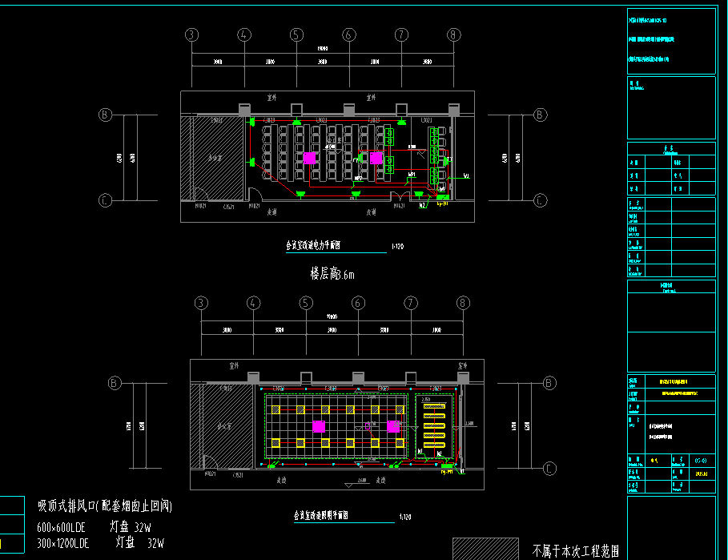Pick axis bubble 7 above the power plan
Screen dimensions: 728x560
coord(401,34)
